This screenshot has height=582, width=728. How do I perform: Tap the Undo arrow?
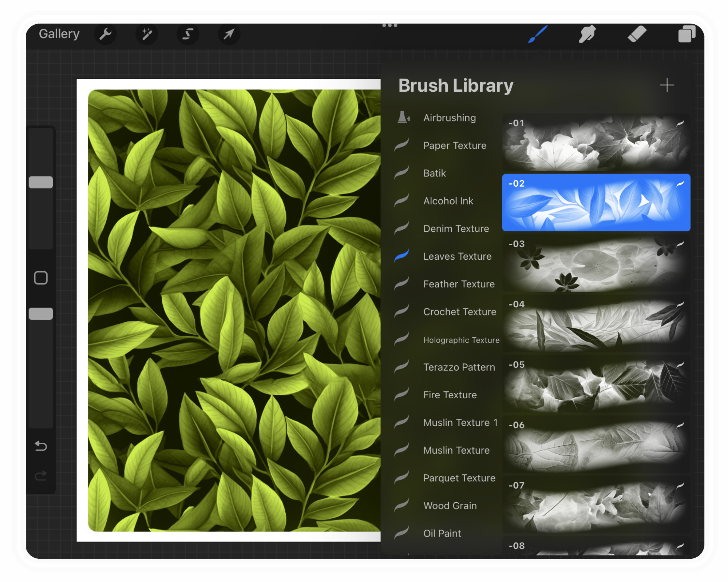41,446
